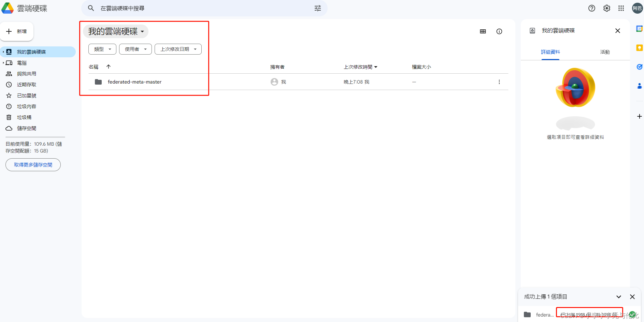
Task: Click the 新增 button
Action: 17,31
